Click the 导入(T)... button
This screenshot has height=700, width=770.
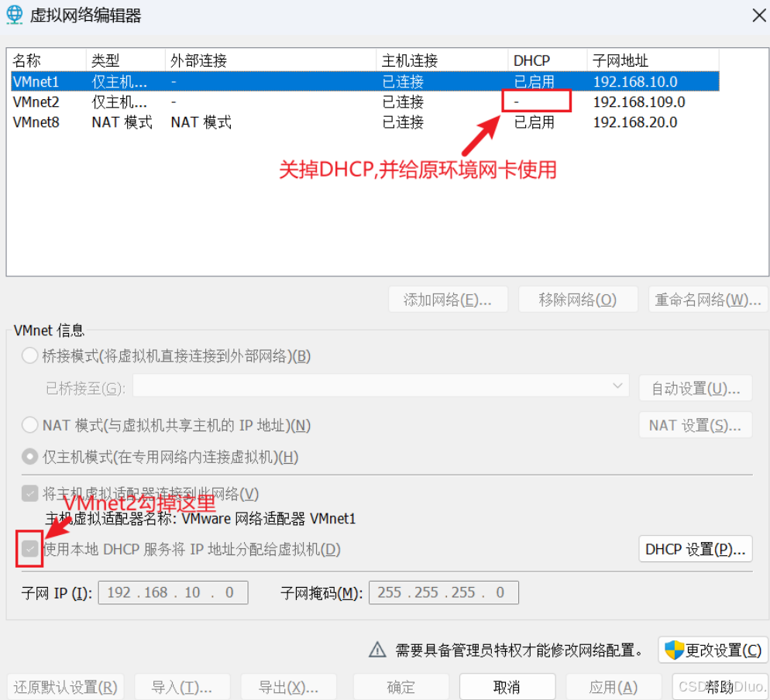(x=182, y=687)
